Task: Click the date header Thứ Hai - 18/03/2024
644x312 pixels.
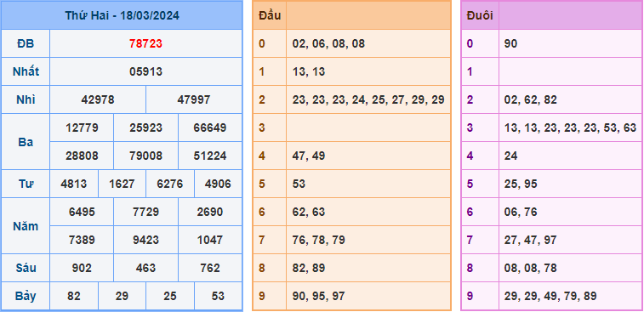Action: coord(122,15)
